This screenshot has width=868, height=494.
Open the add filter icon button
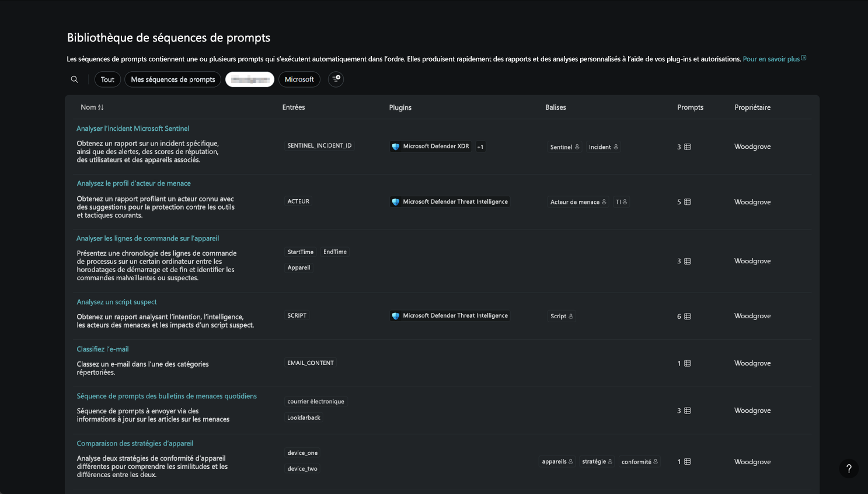pyautogui.click(x=336, y=79)
